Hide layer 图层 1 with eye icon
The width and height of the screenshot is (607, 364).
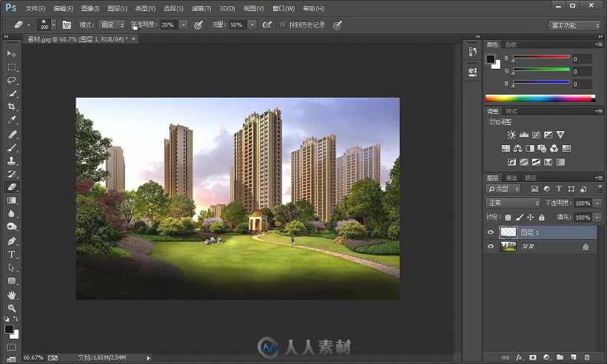(x=491, y=232)
